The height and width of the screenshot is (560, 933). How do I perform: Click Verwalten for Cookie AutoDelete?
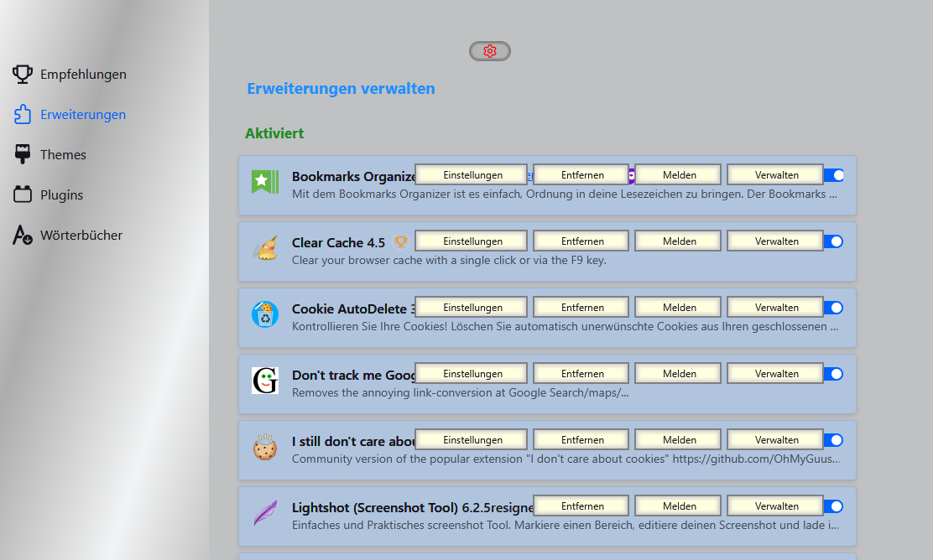click(775, 308)
